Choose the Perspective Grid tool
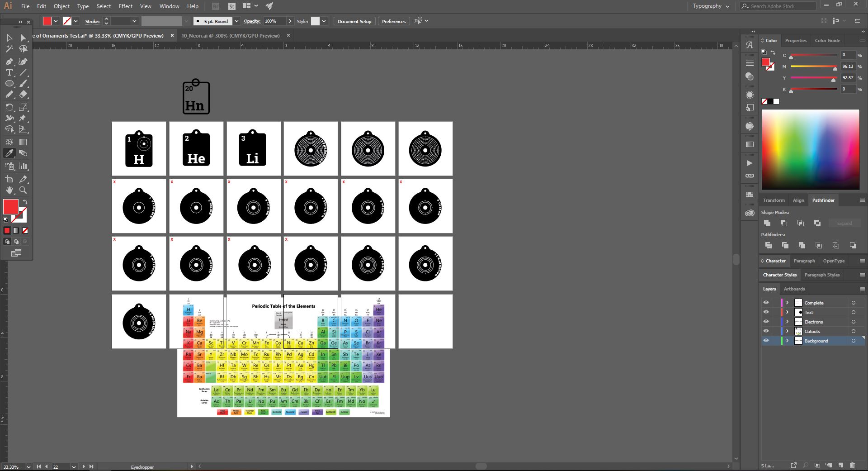868x471 pixels. (23, 129)
